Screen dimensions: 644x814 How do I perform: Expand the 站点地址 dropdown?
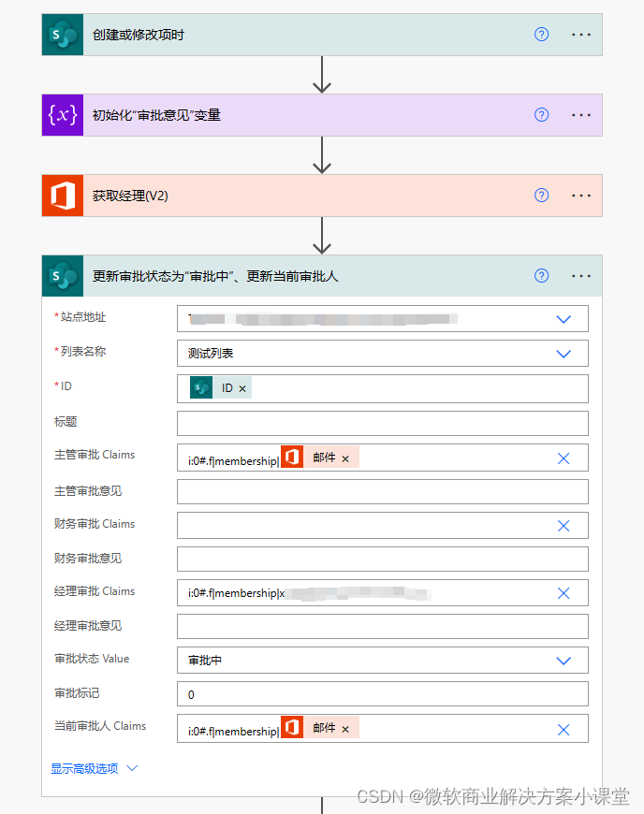coord(563,319)
